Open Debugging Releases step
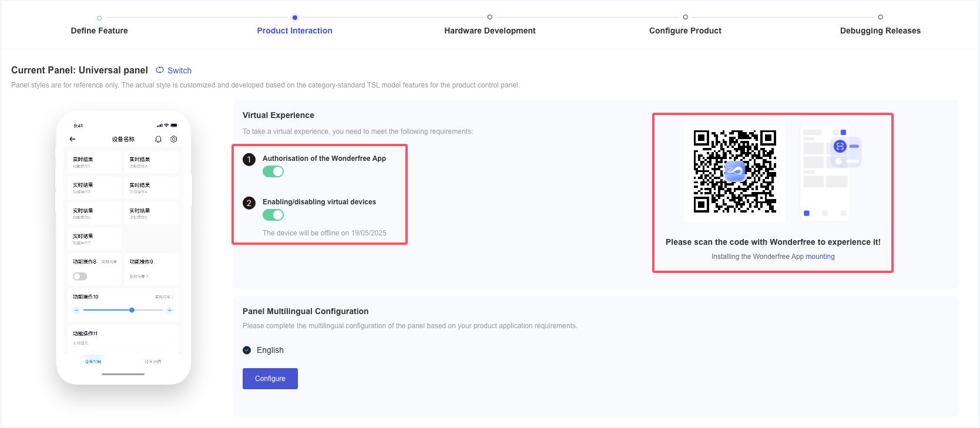The image size is (980, 428). click(880, 31)
